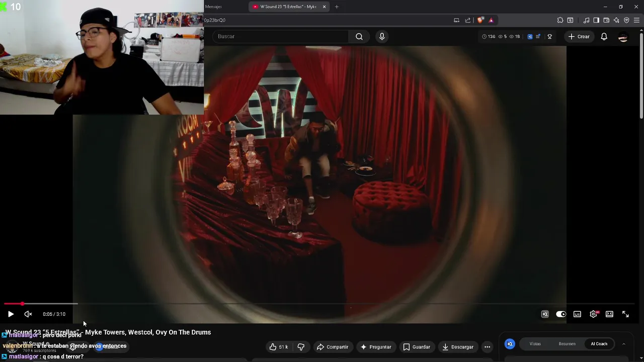Click the page scrollbar thumb
This screenshot has height=362, width=644.
[x=641, y=76]
